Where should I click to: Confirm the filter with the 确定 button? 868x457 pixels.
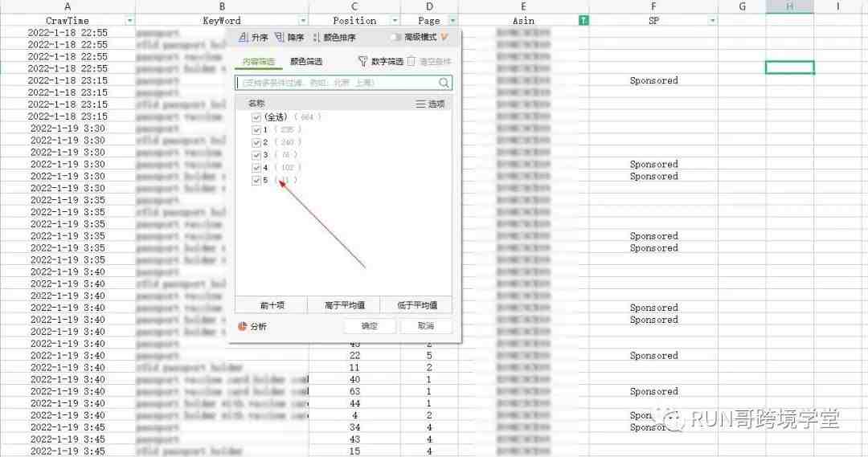click(369, 326)
